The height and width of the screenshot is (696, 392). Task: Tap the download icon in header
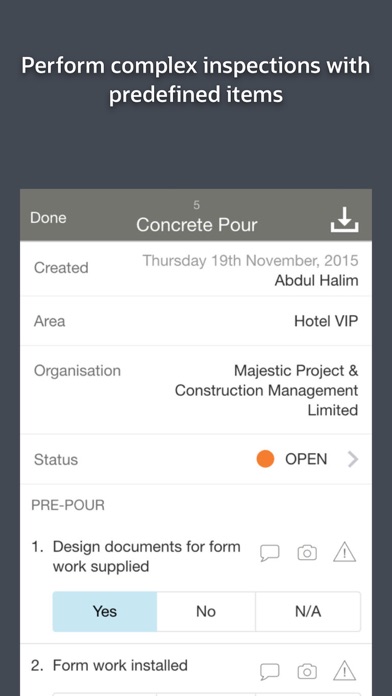[344, 219]
